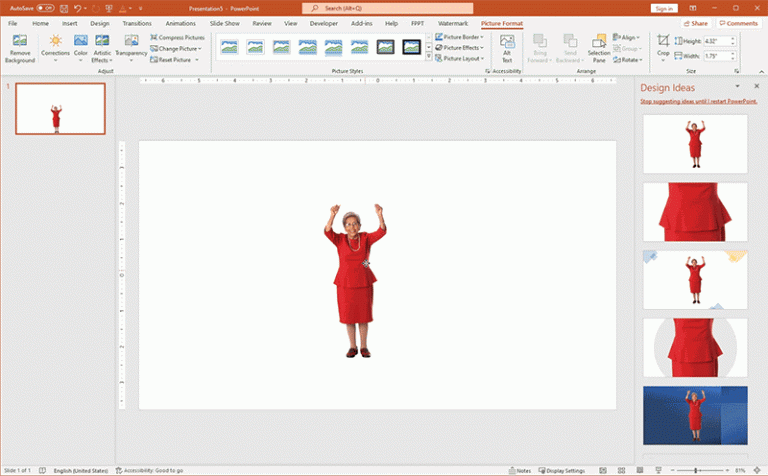Start the Slide Show from status bar
This screenshot has height=476, width=768.
[659, 471]
